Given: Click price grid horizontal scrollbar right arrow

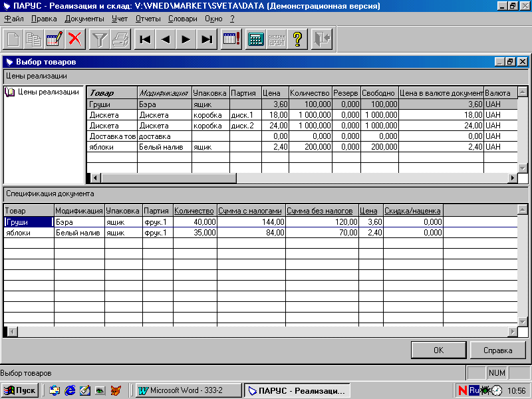Looking at the screenshot, I should tap(513, 178).
